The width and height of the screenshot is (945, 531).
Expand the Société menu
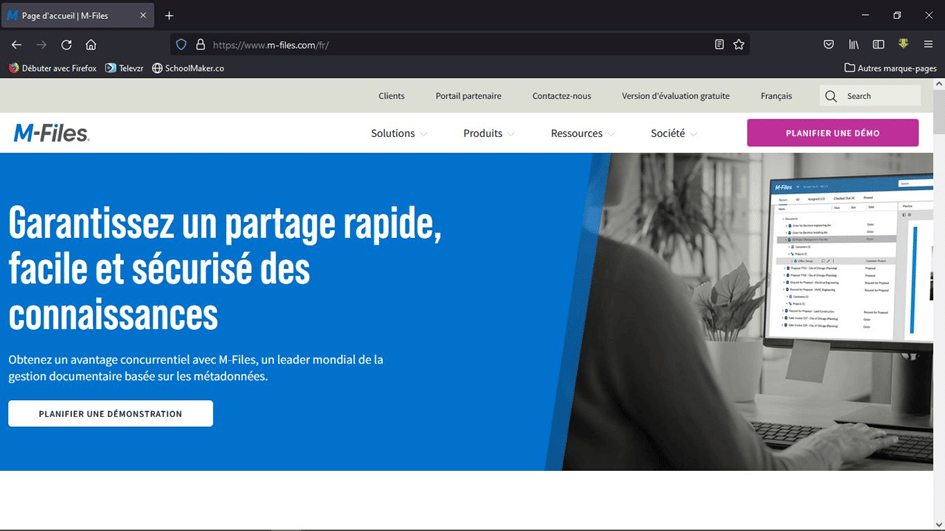pos(674,133)
